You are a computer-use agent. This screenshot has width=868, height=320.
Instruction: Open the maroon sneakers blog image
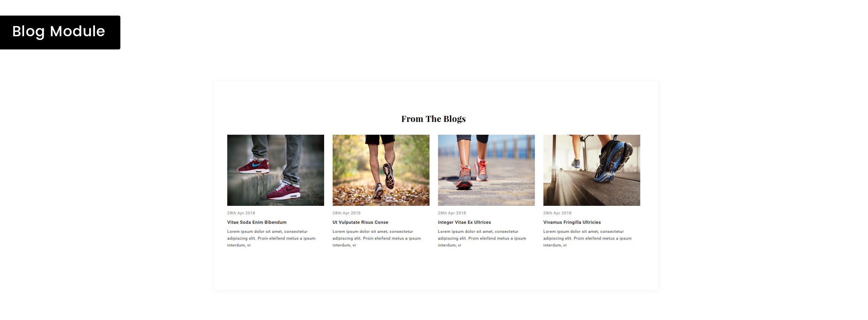[x=275, y=170]
